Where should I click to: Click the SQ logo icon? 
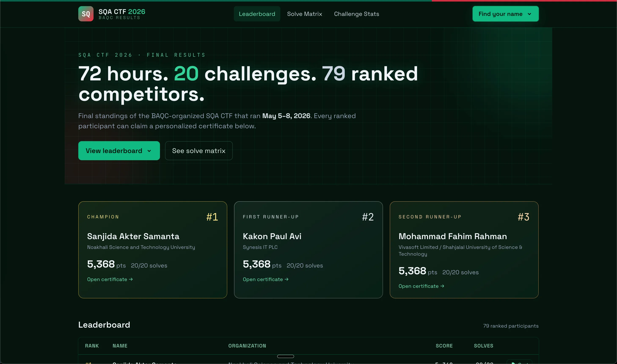86,14
